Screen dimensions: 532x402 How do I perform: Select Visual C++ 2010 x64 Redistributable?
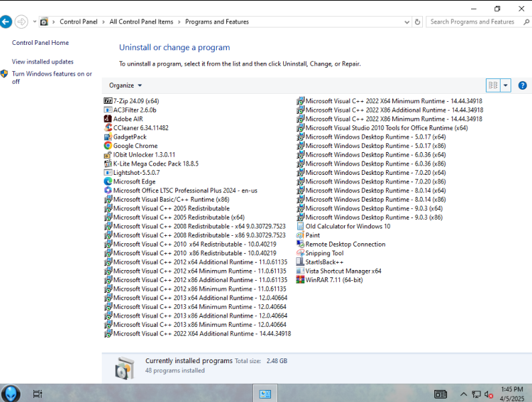coord(190,244)
